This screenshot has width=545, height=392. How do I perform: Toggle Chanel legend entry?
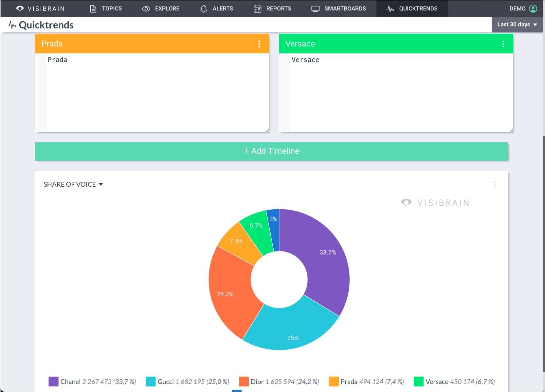tap(92, 382)
